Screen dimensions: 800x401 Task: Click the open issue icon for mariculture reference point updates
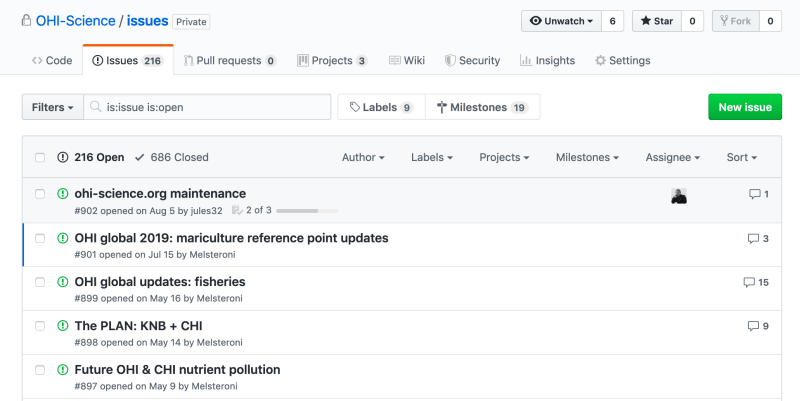tap(63, 238)
